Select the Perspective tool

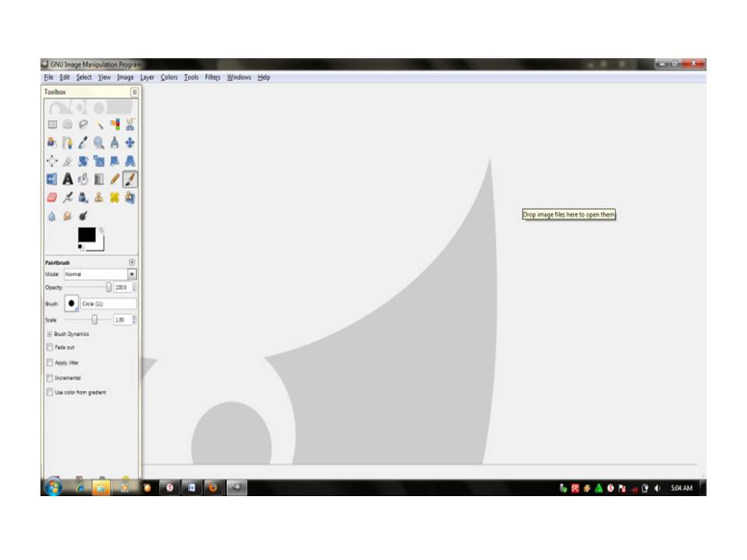[130, 161]
